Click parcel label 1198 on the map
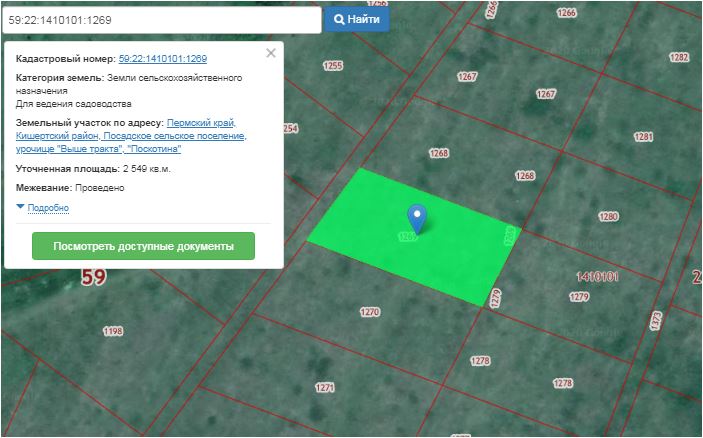The image size is (703, 438). (x=112, y=331)
